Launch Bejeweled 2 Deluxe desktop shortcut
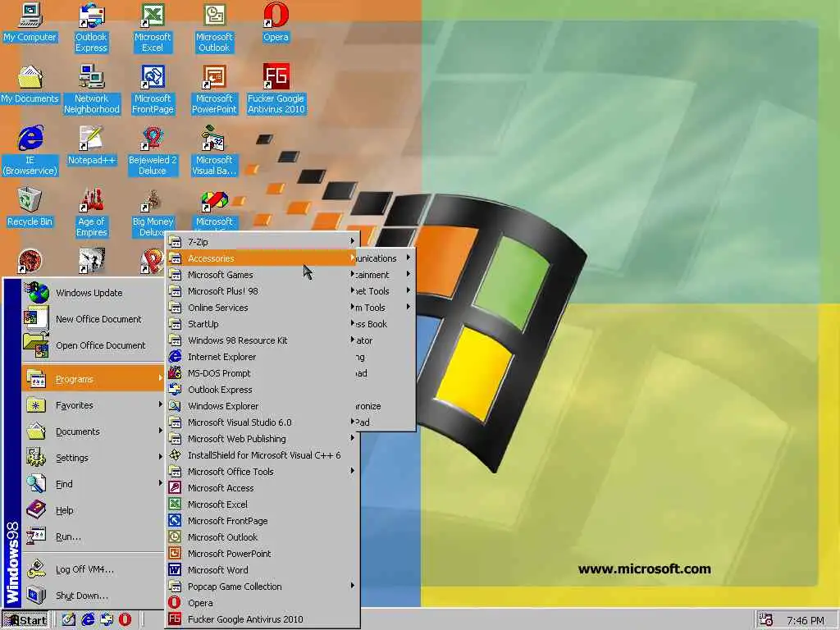Image resolution: width=840 pixels, height=630 pixels. 153,151
